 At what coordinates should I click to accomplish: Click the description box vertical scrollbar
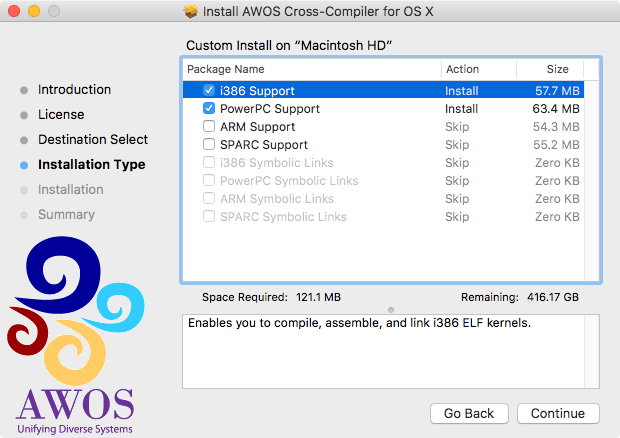click(592, 351)
